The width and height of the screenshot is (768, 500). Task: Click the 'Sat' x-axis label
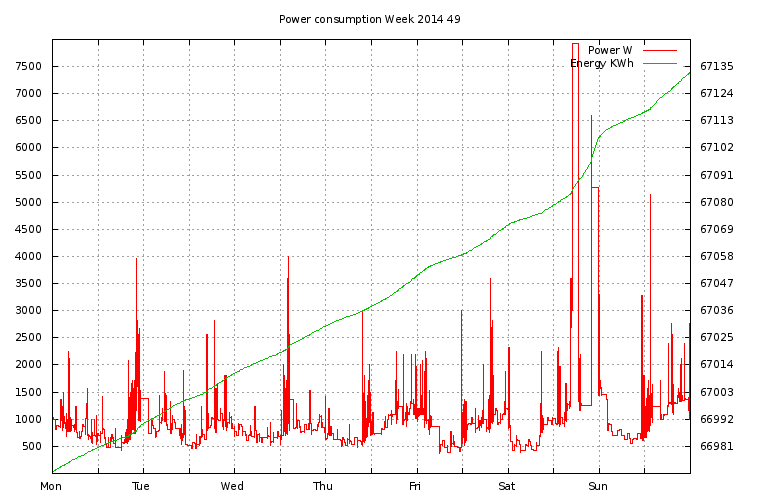pos(506,486)
